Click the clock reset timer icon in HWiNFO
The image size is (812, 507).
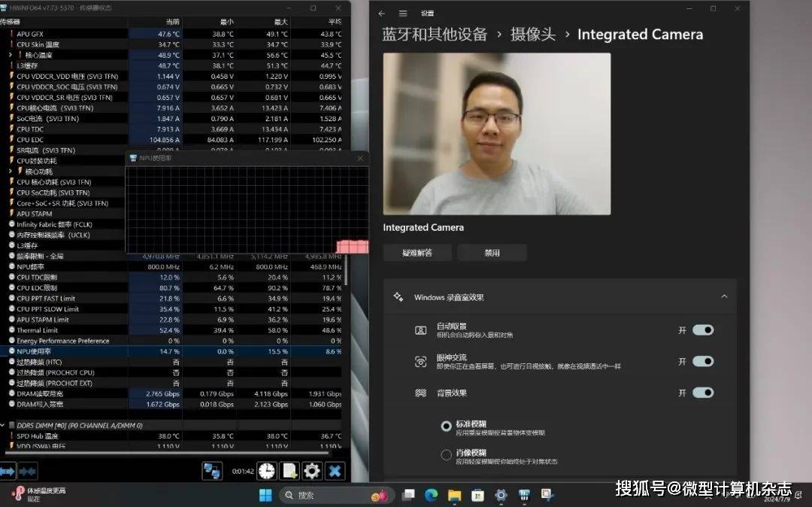(x=267, y=471)
